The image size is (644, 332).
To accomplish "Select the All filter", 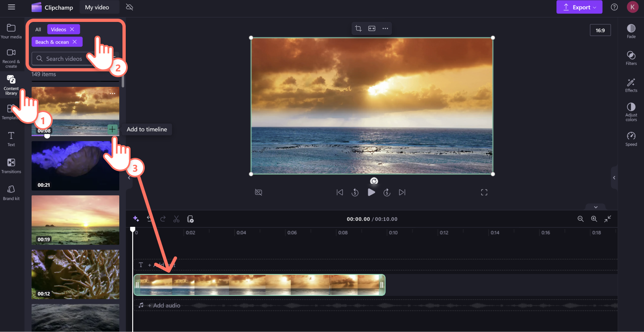I will point(38,29).
